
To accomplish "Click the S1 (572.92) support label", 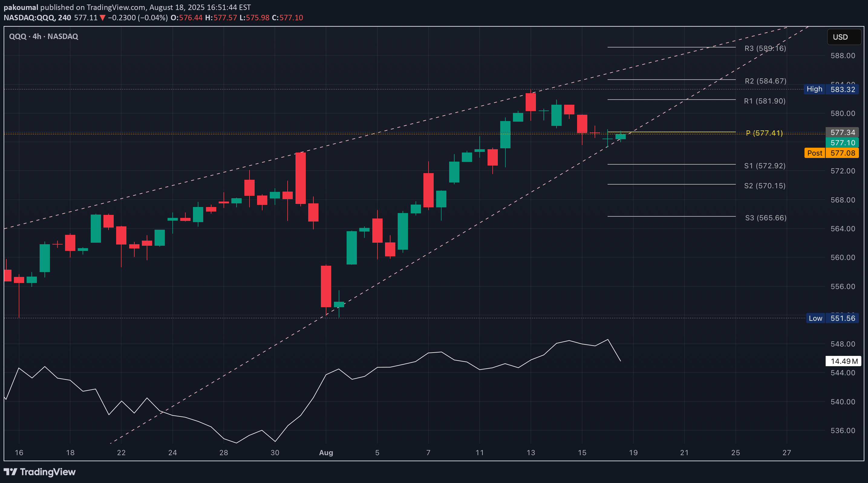I will (x=765, y=166).
